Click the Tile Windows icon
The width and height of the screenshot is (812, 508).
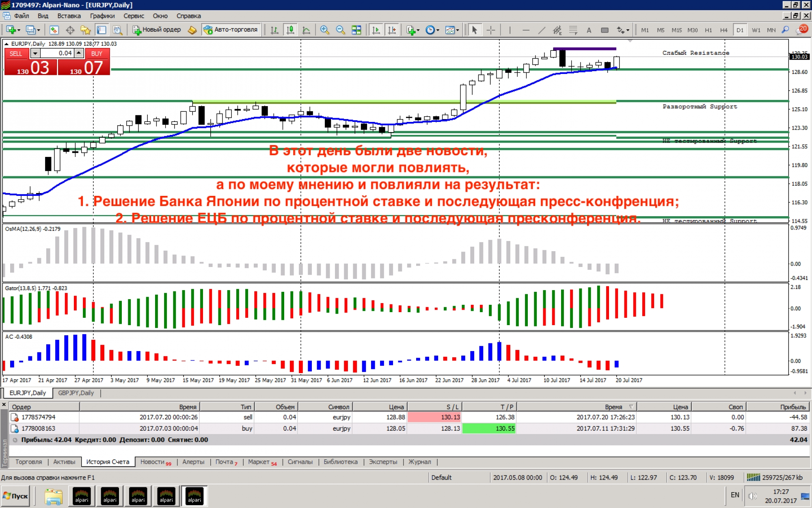click(x=356, y=30)
